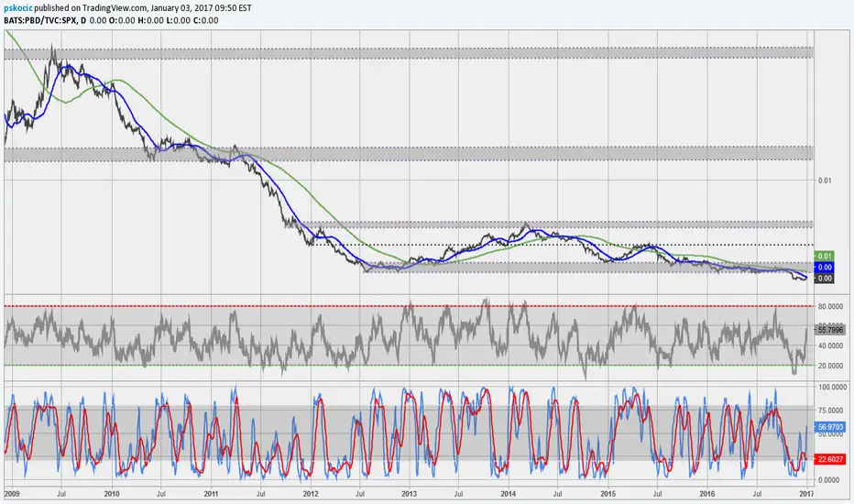Screen dimensions: 854x504
Task: Click the 2016 year label on time axis
Action: pyautogui.click(x=707, y=494)
